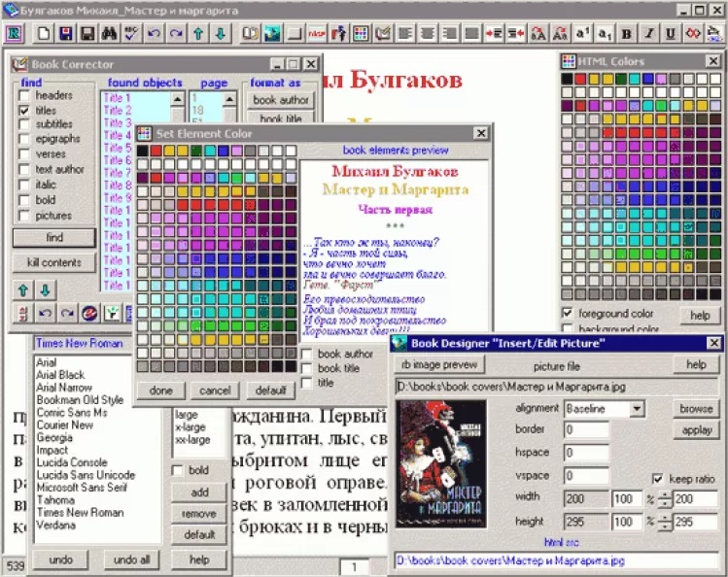Click the browse button for picture file
Viewport: 728px width, 577px height.
tap(696, 409)
